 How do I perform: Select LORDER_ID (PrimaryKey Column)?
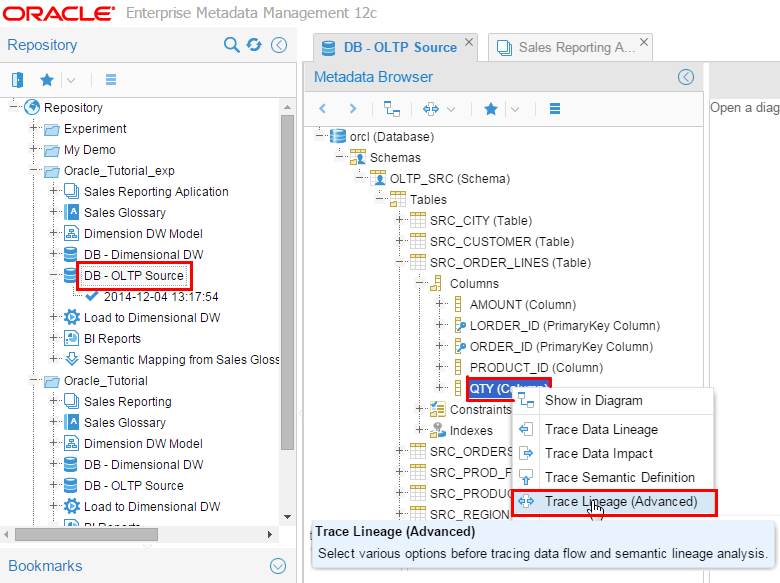(x=565, y=326)
